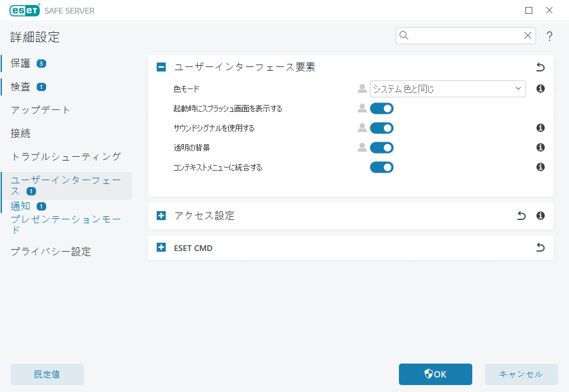Reset ESET CMD section with the revert arrow
This screenshot has width=569, height=392.
[540, 248]
